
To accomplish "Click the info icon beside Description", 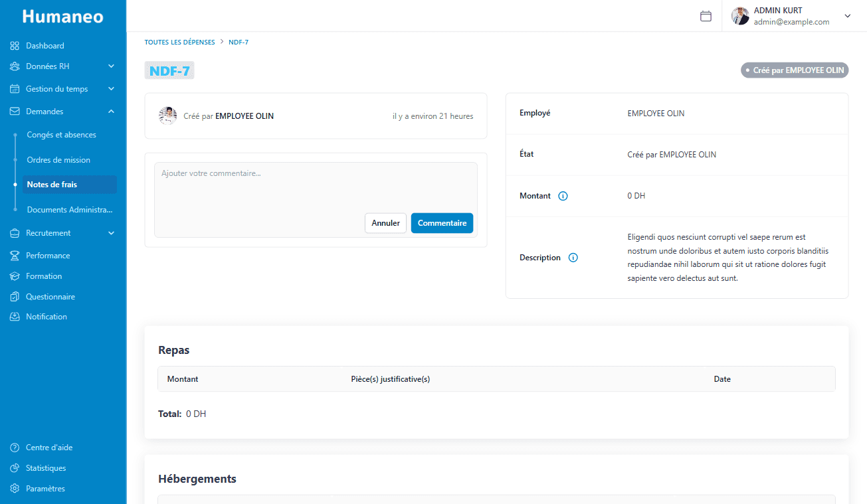I will point(573,258).
